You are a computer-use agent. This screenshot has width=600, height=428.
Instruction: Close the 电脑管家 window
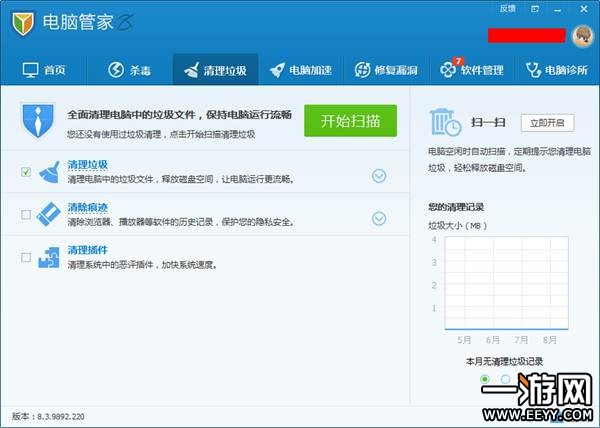[584, 9]
